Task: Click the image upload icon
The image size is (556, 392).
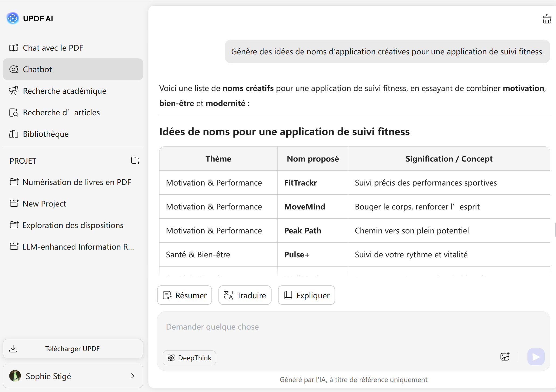Action: (505, 357)
